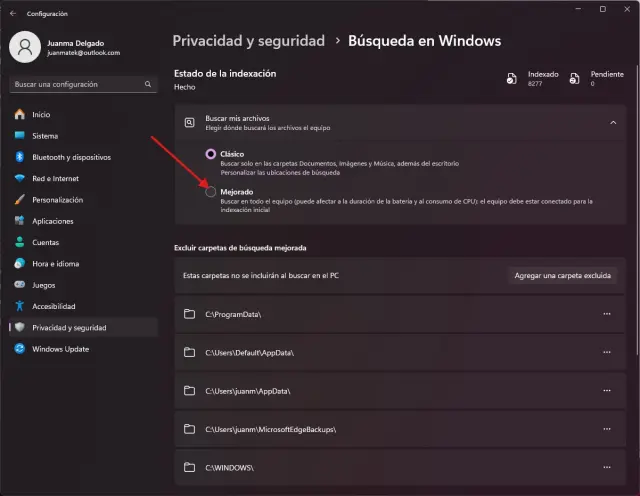Select the Personalización brush icon
Image resolution: width=640 pixels, height=496 pixels.
tap(19, 200)
